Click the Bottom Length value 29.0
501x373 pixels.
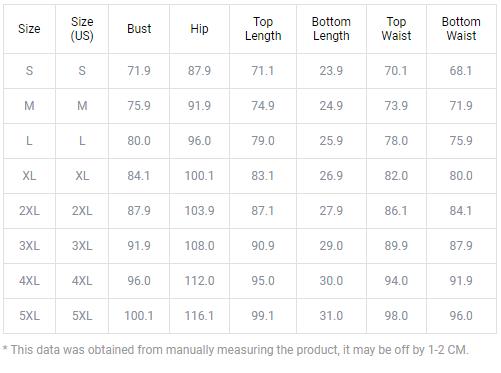(331, 246)
